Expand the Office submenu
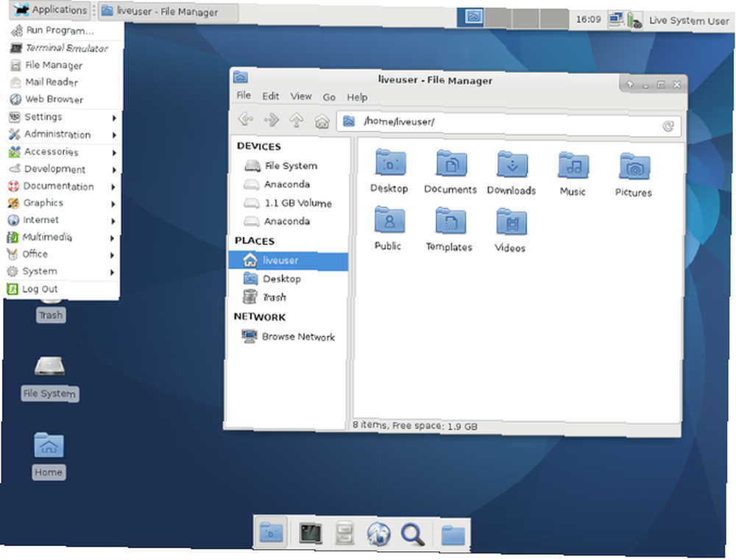Viewport: 736px width, 560px height. [x=60, y=254]
